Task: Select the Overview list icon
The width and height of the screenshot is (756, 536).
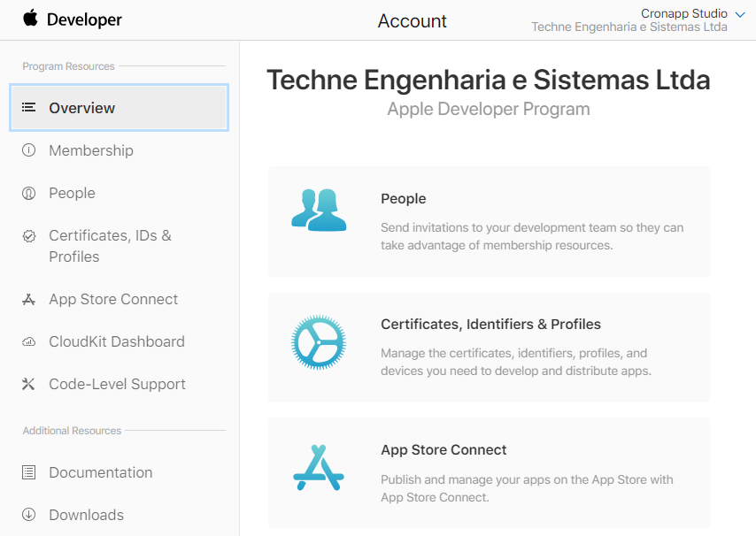Action: (29, 107)
